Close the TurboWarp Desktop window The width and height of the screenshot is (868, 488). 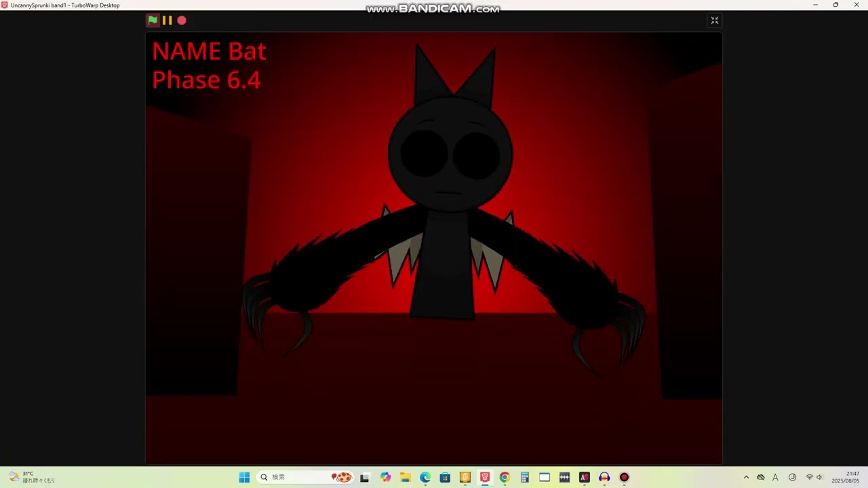point(856,5)
